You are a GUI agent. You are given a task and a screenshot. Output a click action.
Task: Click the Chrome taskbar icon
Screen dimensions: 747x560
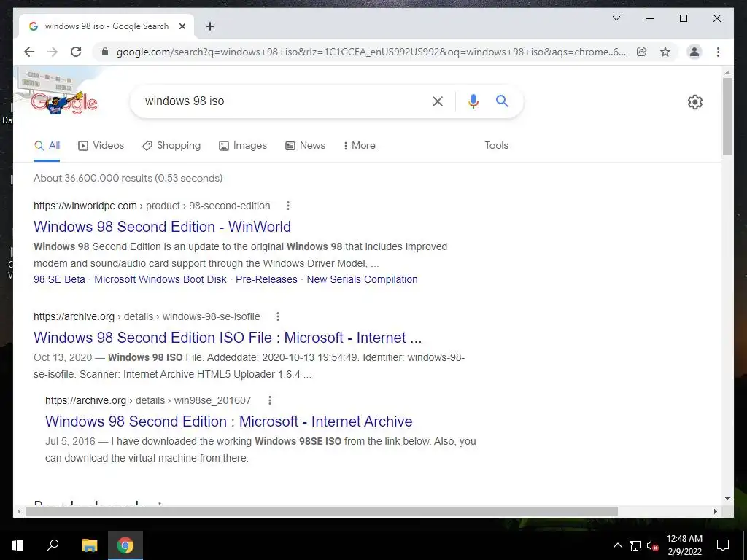click(x=125, y=545)
